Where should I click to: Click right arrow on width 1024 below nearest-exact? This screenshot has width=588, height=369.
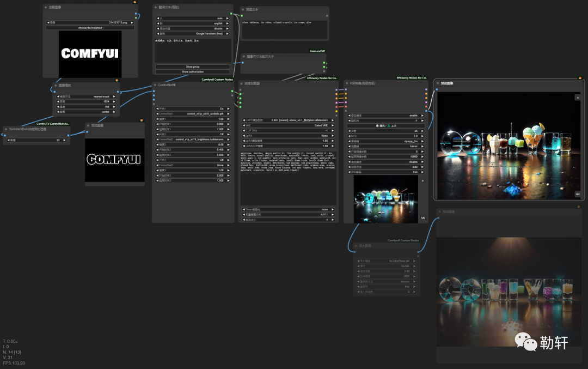point(114,101)
